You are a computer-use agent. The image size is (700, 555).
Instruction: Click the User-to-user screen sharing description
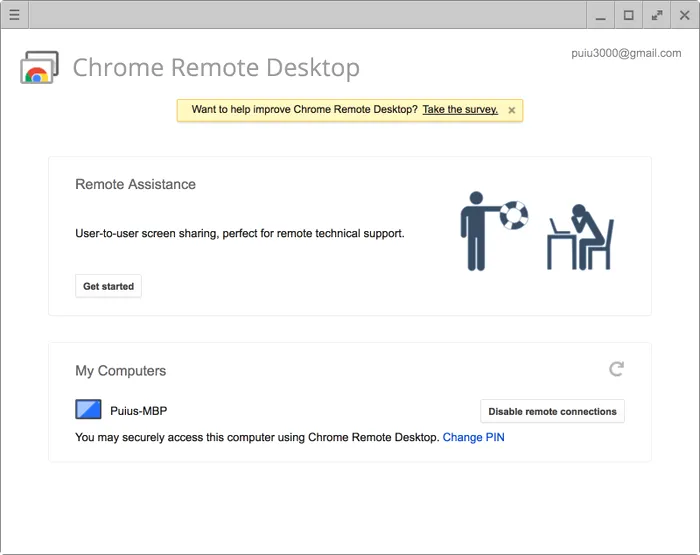240,234
